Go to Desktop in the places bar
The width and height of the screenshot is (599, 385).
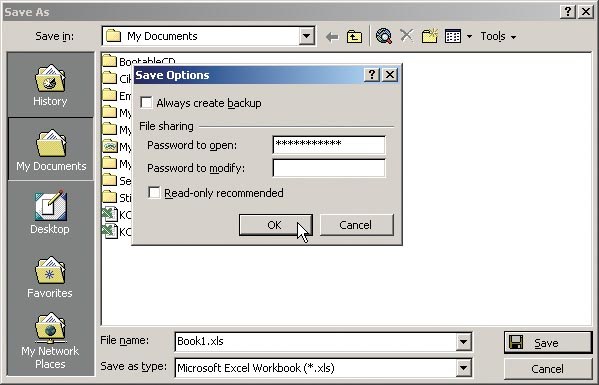[x=50, y=212]
